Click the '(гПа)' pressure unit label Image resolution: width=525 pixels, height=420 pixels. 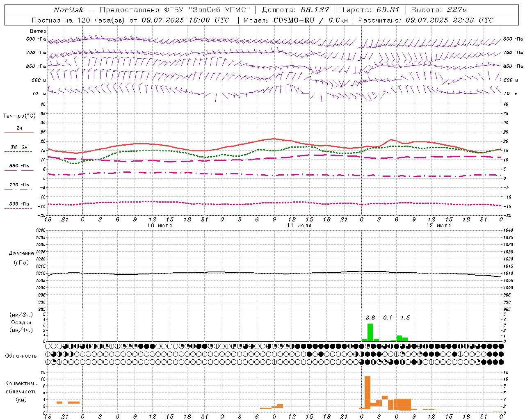click(21, 262)
